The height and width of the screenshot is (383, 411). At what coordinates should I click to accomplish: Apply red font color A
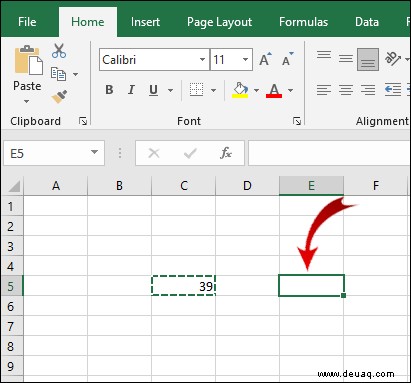pos(274,90)
